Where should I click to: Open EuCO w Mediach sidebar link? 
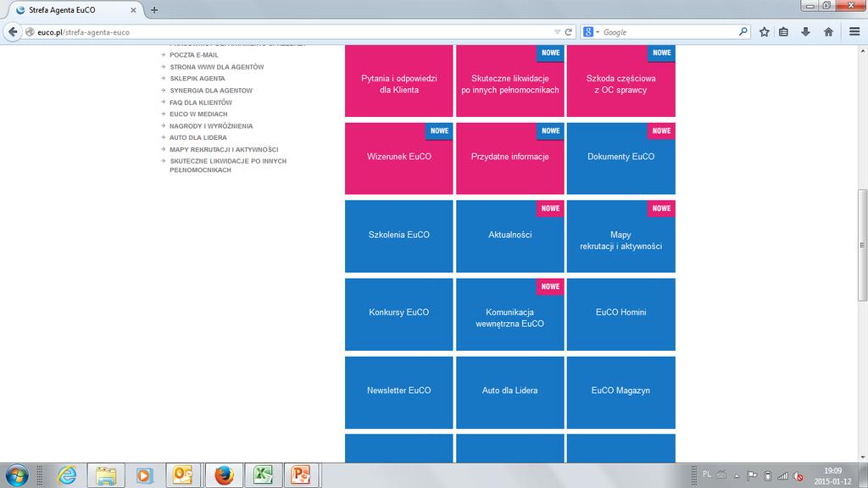coord(198,114)
